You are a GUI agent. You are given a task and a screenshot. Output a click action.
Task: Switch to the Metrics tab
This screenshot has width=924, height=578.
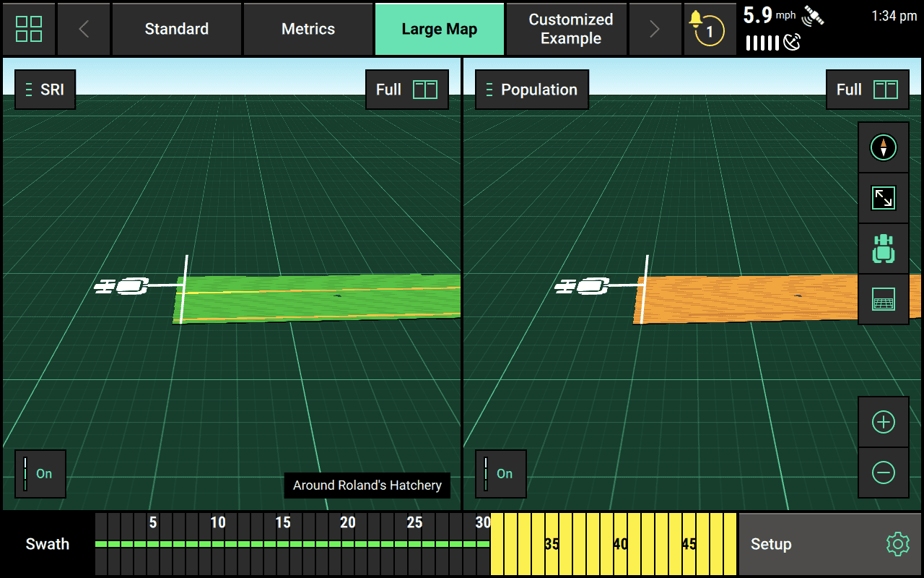[308, 29]
